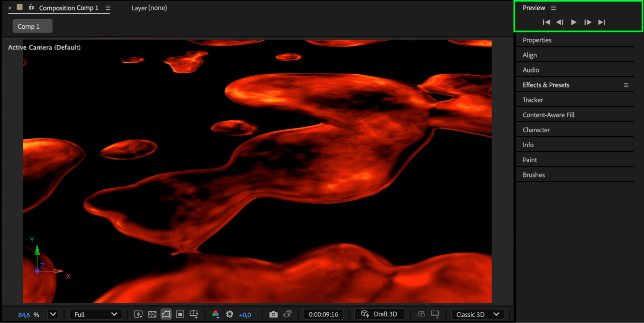Viewport: 644px width, 323px height.
Task: Click the current time 0:00:09:16 field
Action: 323,314
